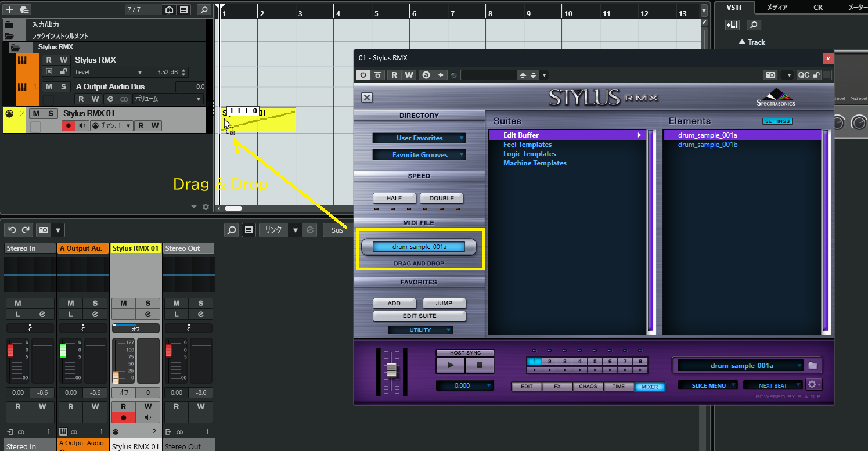Screen dimensions: 868x451
Task: Close Stylus browser with X box icon
Action: 367,98
